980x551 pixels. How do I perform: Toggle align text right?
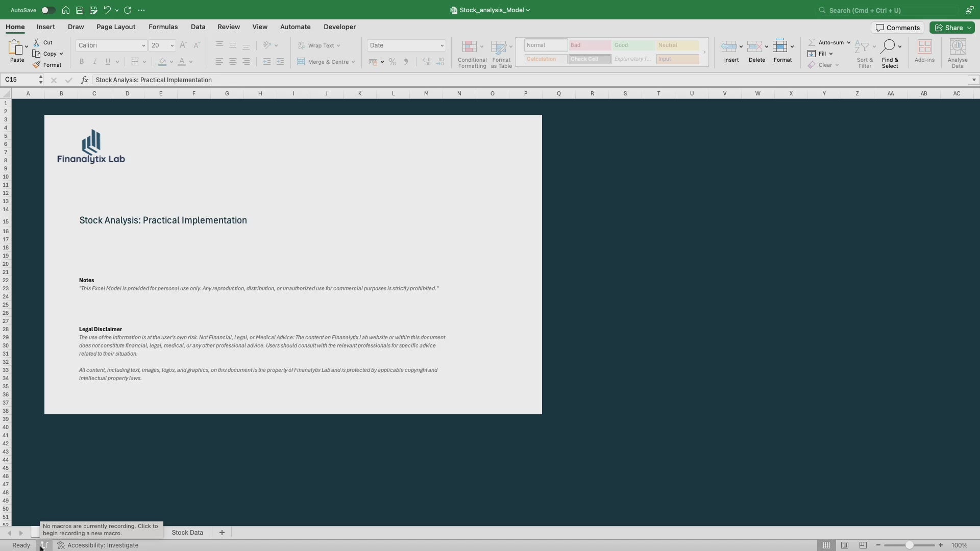(246, 62)
